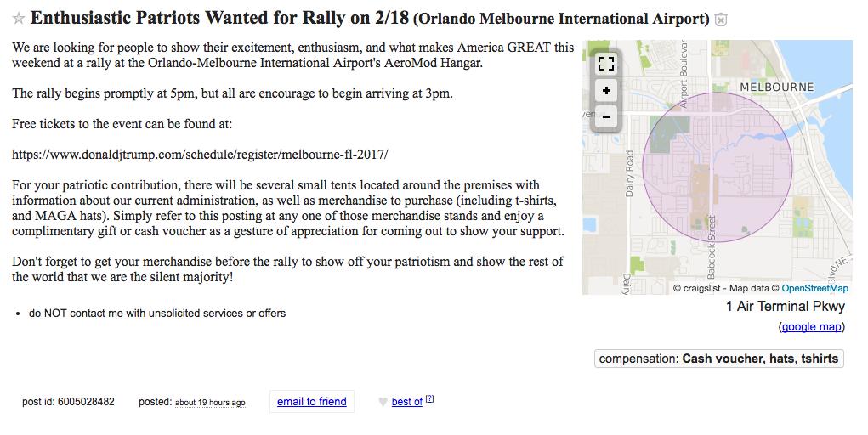Click the compensation attribute box
The width and height of the screenshot is (868, 435).
pos(719,359)
